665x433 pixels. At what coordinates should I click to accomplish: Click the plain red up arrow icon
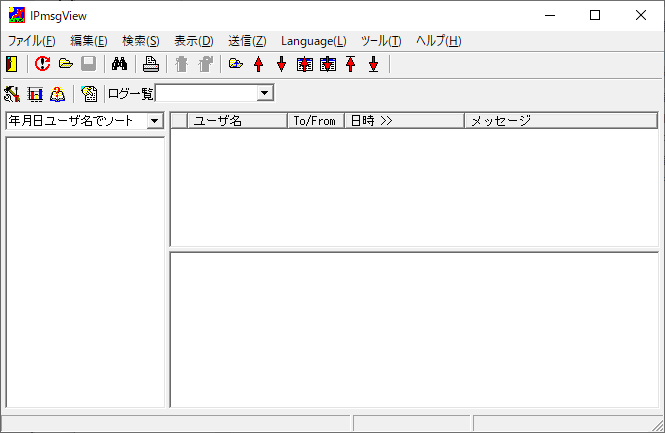tap(259, 64)
